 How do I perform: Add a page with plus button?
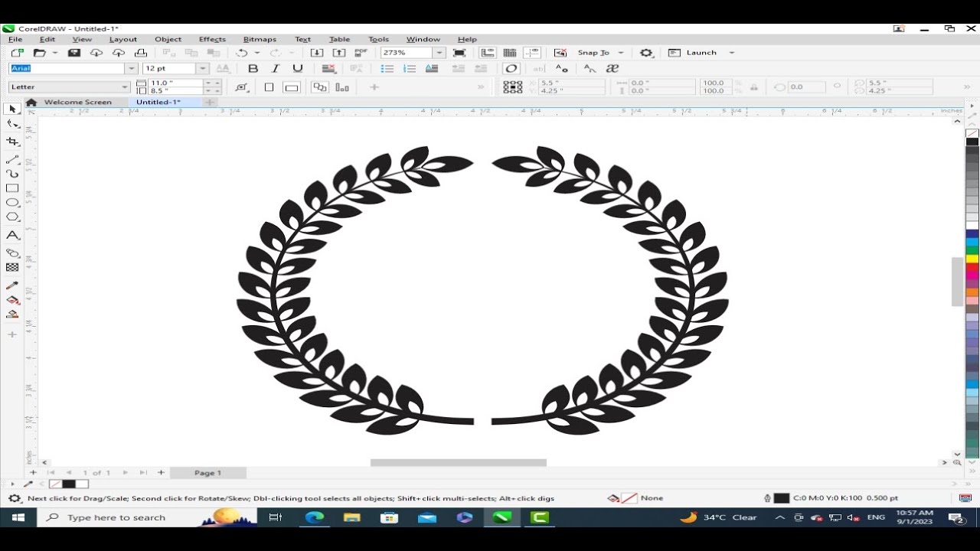point(161,473)
